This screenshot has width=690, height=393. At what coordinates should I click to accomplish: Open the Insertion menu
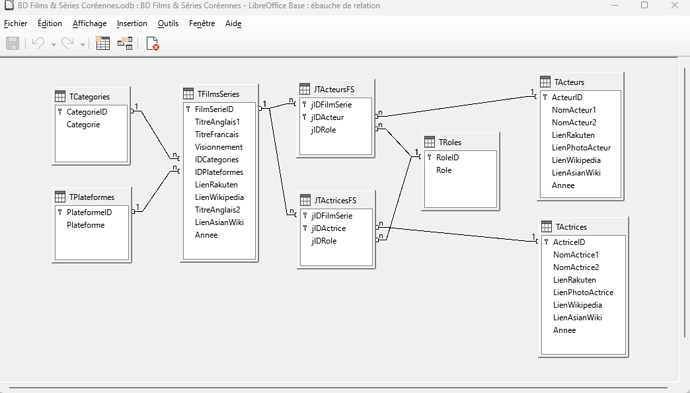[132, 23]
